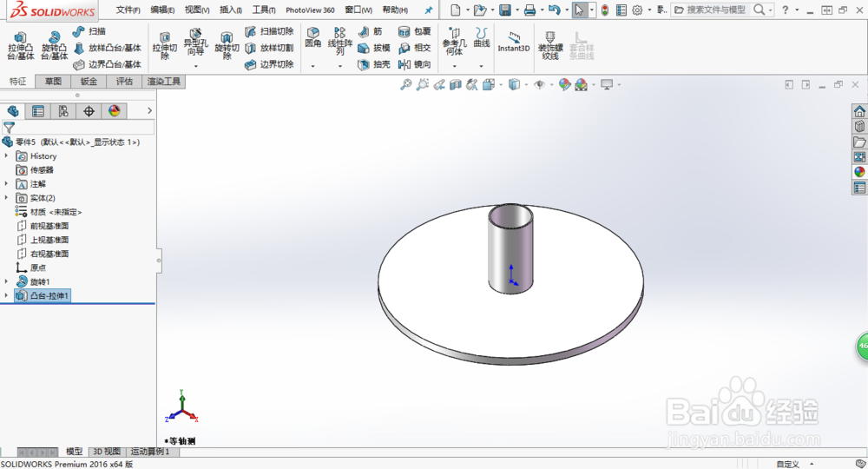
Task: Open the ConfigurationManager tab
Action: tap(63, 111)
